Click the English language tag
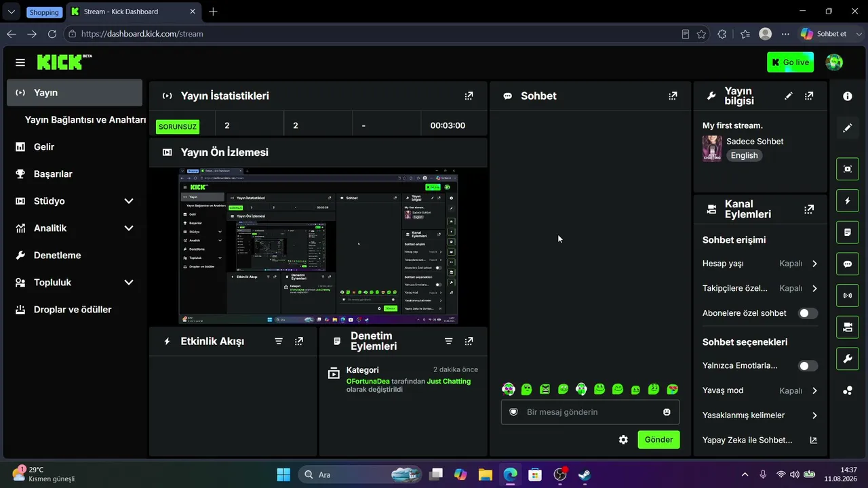868x488 pixels. 744,155
